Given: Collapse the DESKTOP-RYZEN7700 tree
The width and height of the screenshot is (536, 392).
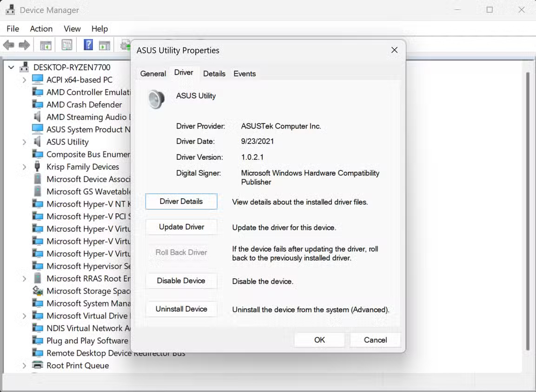Looking at the screenshot, I should point(11,67).
